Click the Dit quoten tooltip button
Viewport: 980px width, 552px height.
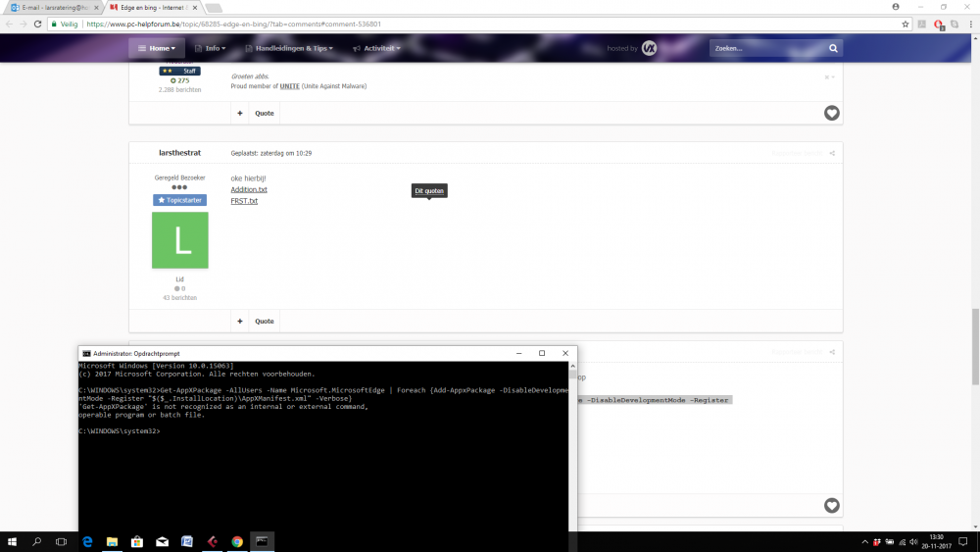click(x=429, y=190)
